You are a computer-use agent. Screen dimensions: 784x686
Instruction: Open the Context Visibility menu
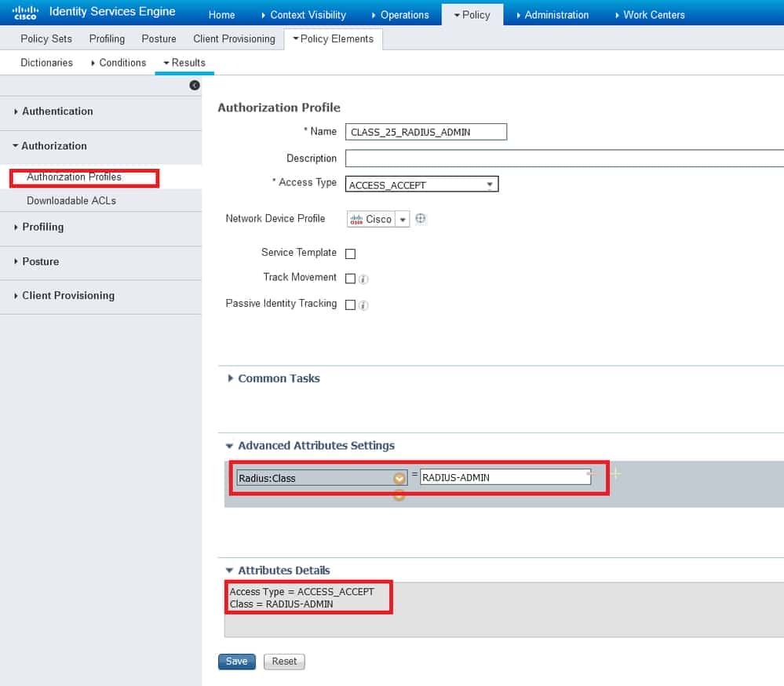pyautogui.click(x=304, y=15)
